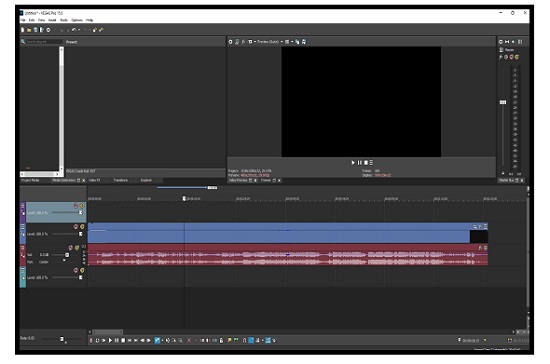Viewport: 550px width, 364px height.
Task: Record audio with red record button
Action: 91,340
